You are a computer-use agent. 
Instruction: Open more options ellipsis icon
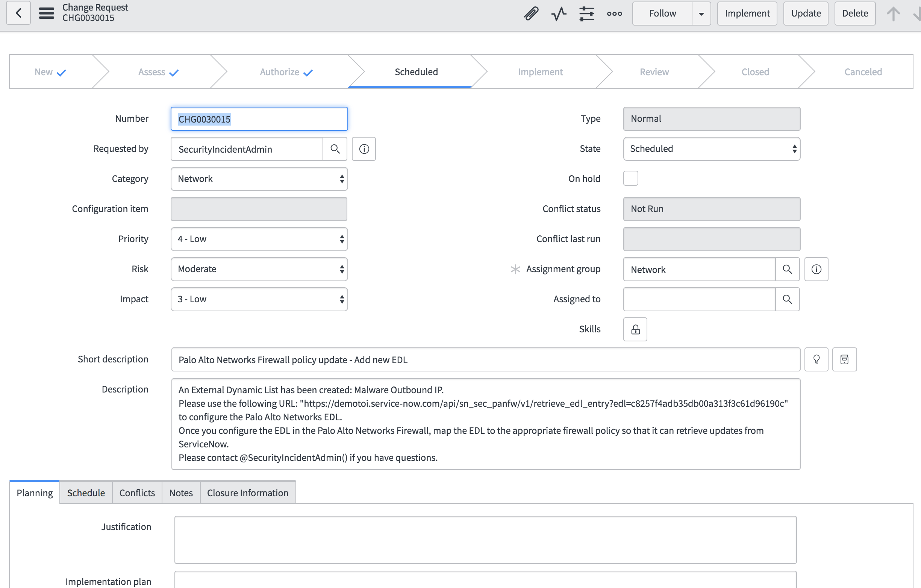point(614,14)
